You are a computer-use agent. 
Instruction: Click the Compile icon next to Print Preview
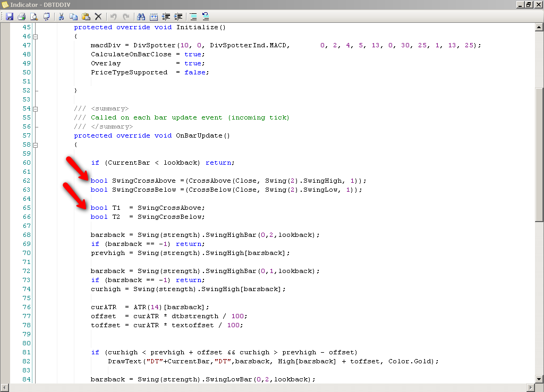(46, 16)
